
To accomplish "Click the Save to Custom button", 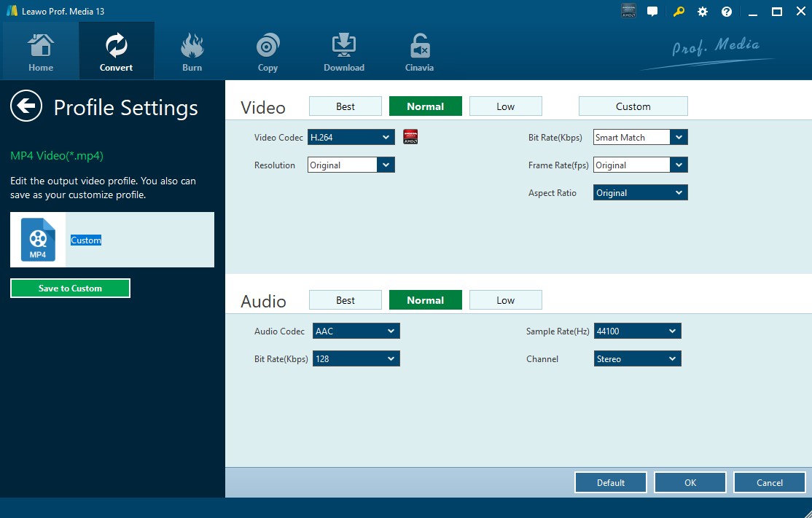I will point(70,289).
